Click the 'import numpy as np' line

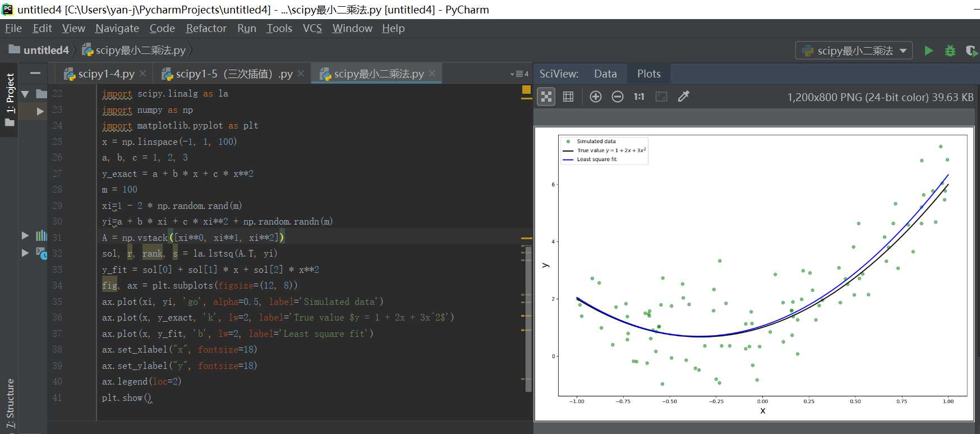148,110
